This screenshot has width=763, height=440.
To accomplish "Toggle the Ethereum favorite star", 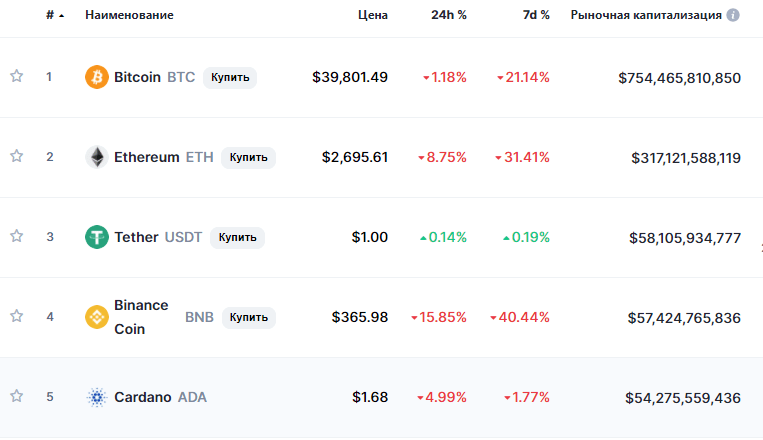I will [17, 156].
